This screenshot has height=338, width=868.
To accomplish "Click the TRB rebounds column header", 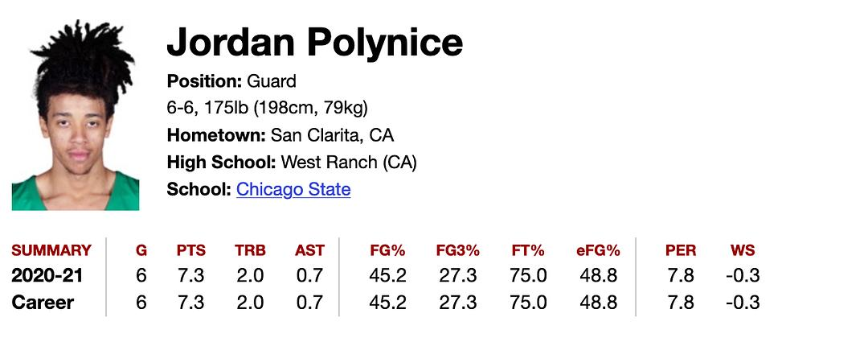I will point(250,250).
